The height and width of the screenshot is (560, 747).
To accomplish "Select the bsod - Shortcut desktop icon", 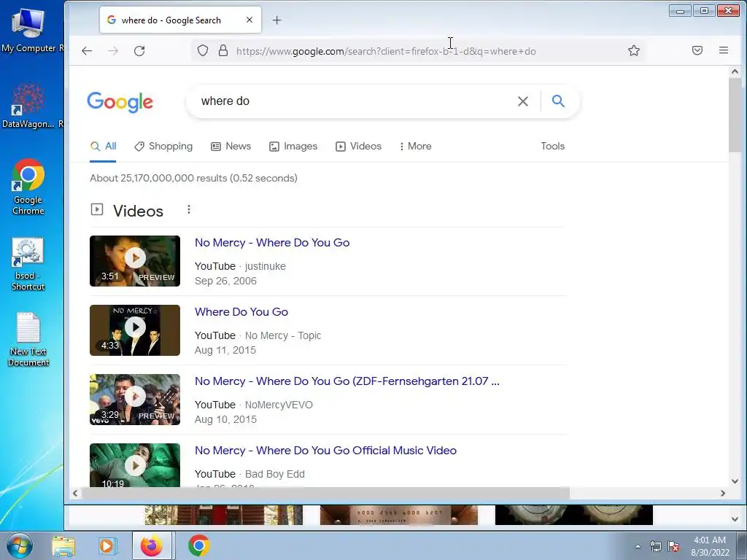I will pyautogui.click(x=28, y=264).
